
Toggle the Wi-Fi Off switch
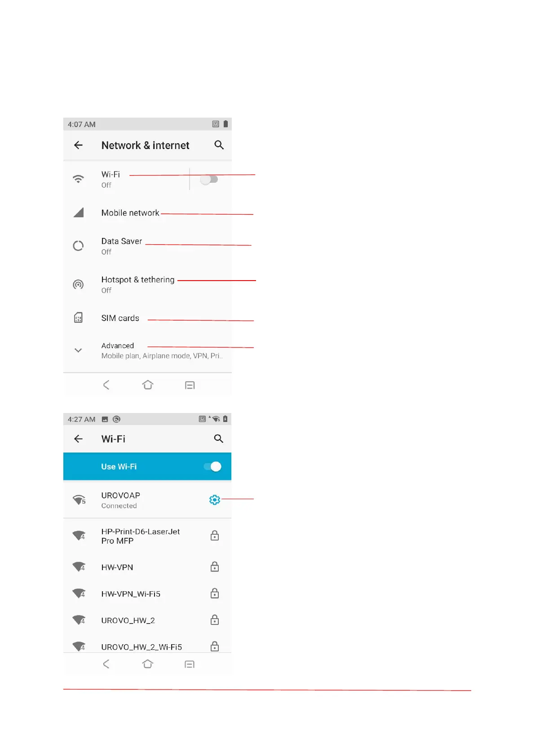point(209,180)
